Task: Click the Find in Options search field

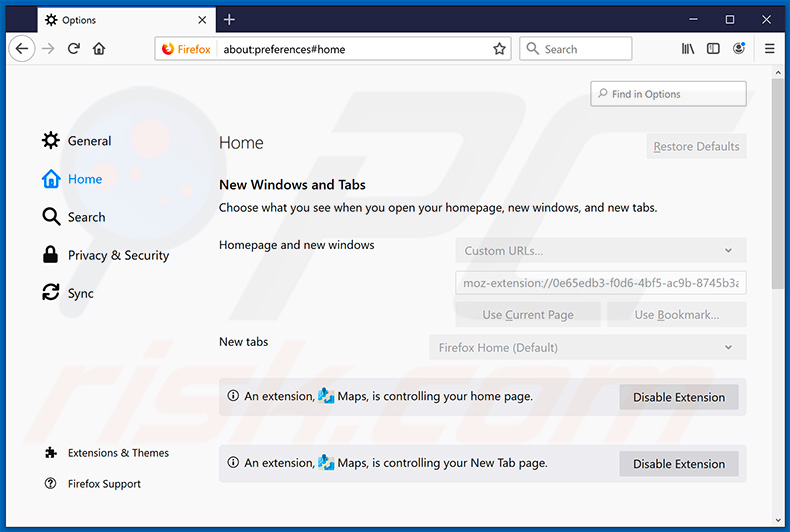Action: click(x=668, y=94)
